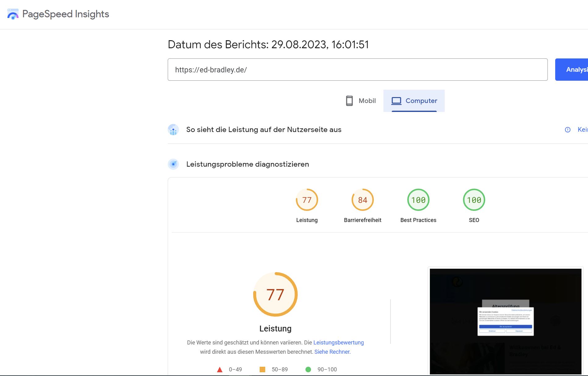Click 'So sieht die Leistung auf der Nutzerseite aus'
Viewport: 588px width, 376px height.
[x=264, y=130]
